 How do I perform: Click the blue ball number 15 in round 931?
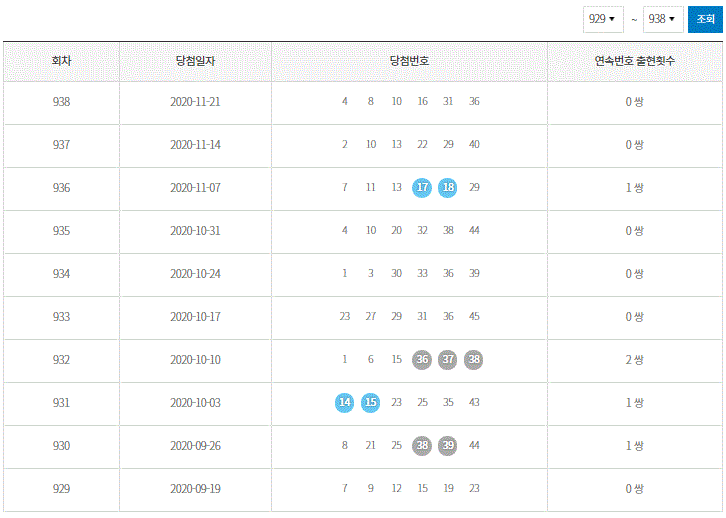point(370,402)
